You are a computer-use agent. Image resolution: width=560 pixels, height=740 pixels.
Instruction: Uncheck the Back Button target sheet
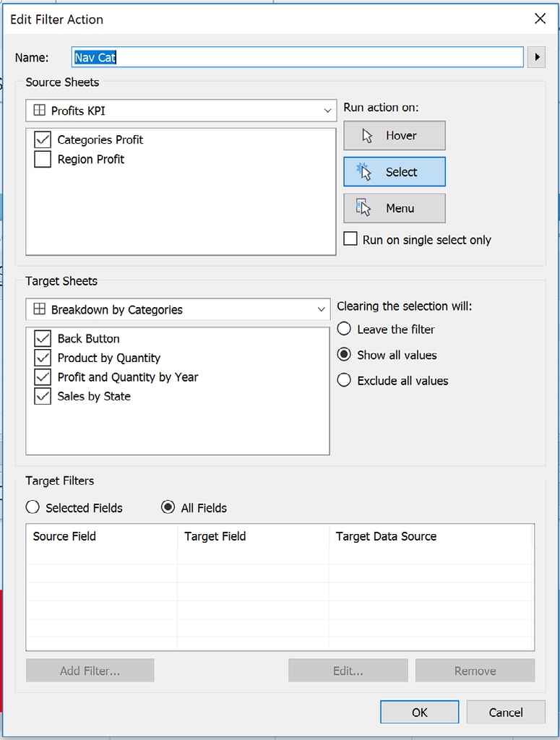point(43,339)
